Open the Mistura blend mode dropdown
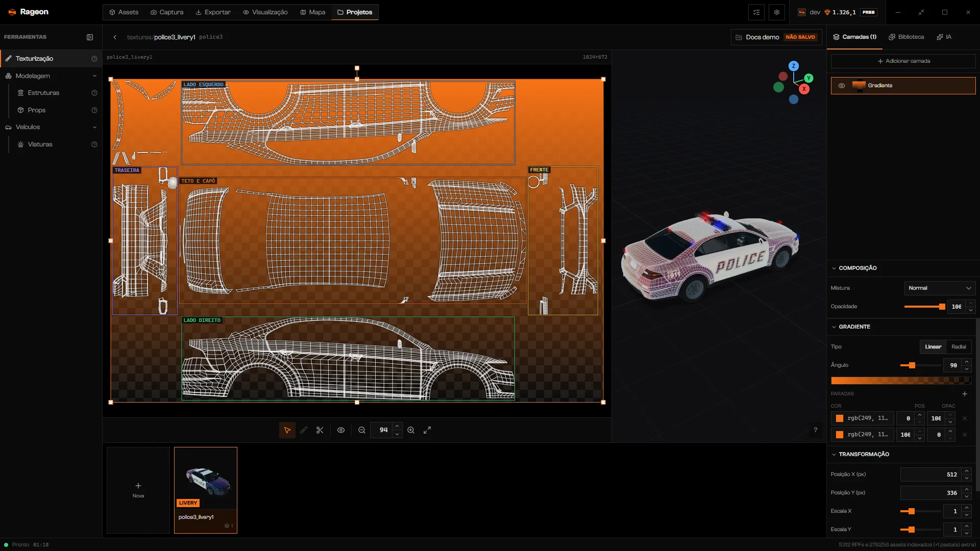The width and height of the screenshot is (980, 551). pos(940,288)
